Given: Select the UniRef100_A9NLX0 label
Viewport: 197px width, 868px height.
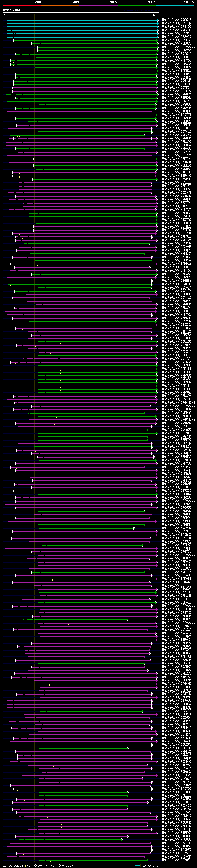Looking at the screenshot, I should (x=177, y=253).
